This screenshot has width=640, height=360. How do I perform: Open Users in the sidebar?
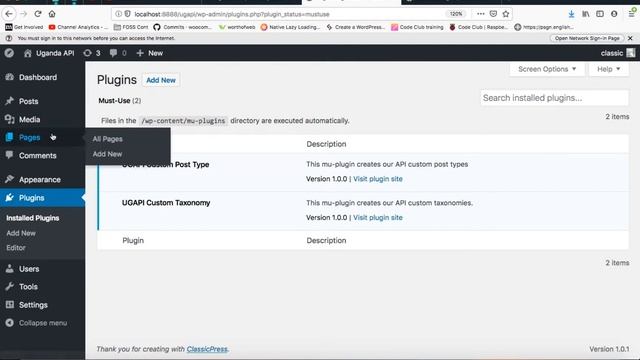click(x=29, y=269)
